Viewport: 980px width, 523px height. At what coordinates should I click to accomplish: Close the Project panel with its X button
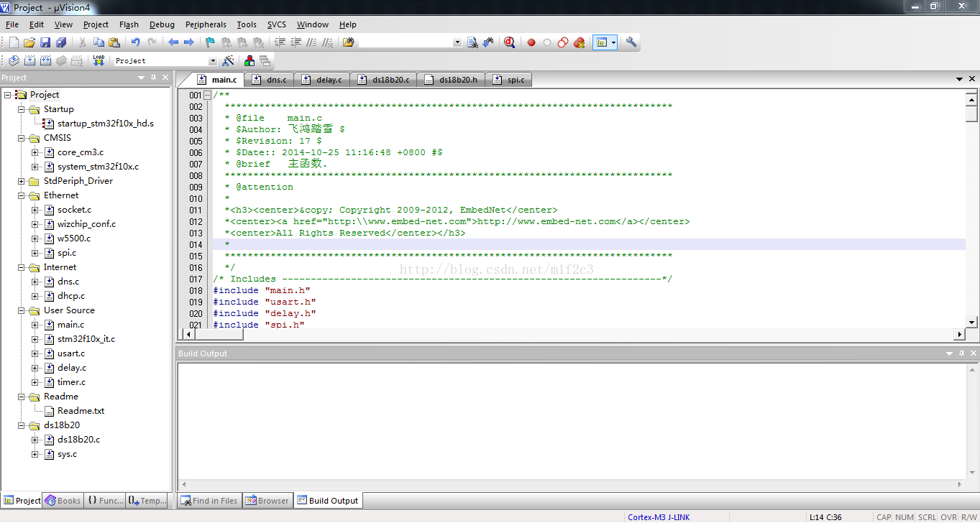point(165,78)
